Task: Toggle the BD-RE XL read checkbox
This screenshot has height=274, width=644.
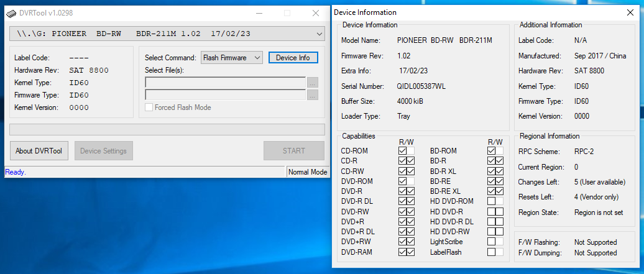Action: tap(491, 191)
